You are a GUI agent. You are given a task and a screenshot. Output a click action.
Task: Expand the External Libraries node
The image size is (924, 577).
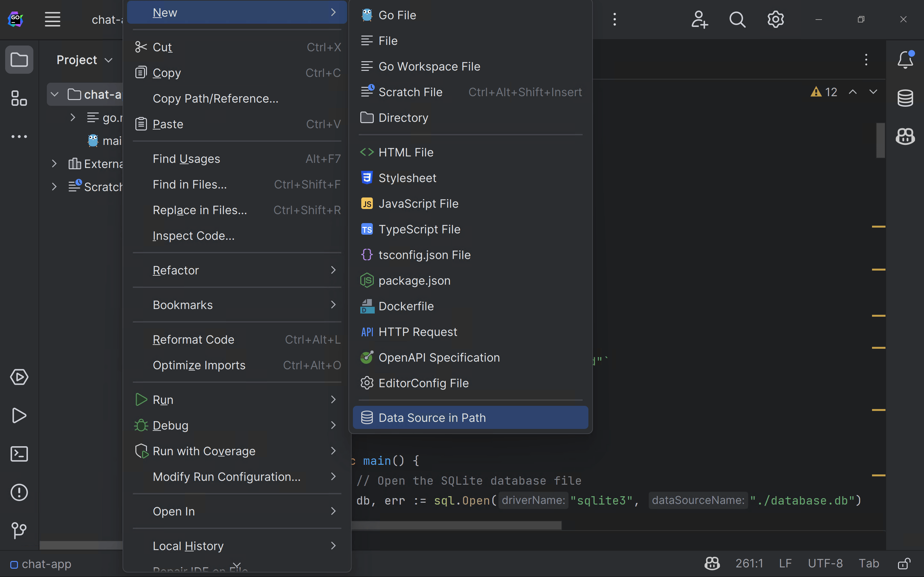[54, 163]
